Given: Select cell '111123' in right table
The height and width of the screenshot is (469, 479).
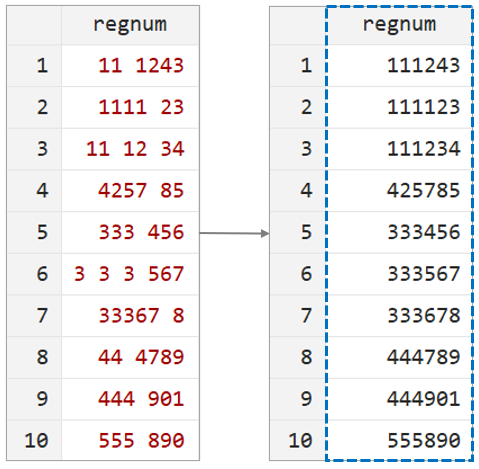Looking at the screenshot, I should pos(399,107).
